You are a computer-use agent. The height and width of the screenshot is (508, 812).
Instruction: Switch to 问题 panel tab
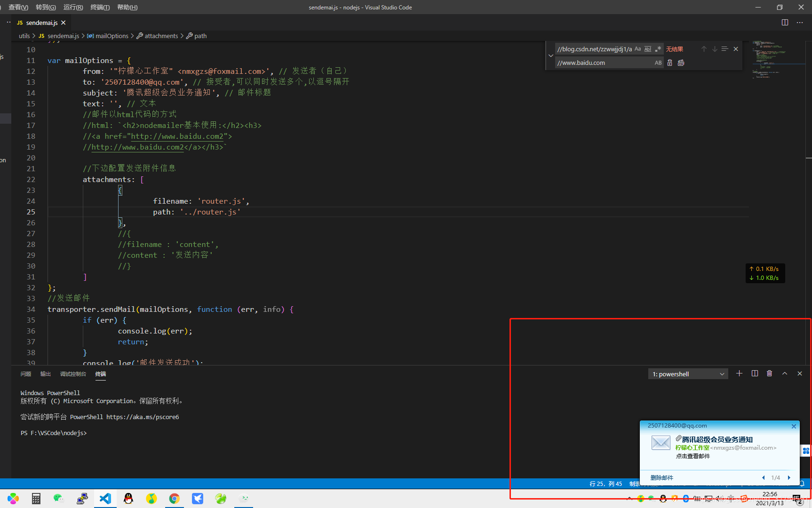[x=26, y=374]
